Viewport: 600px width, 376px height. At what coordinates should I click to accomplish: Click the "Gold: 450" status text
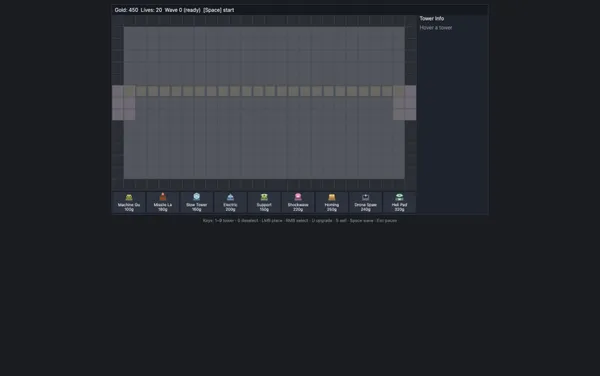[126, 10]
